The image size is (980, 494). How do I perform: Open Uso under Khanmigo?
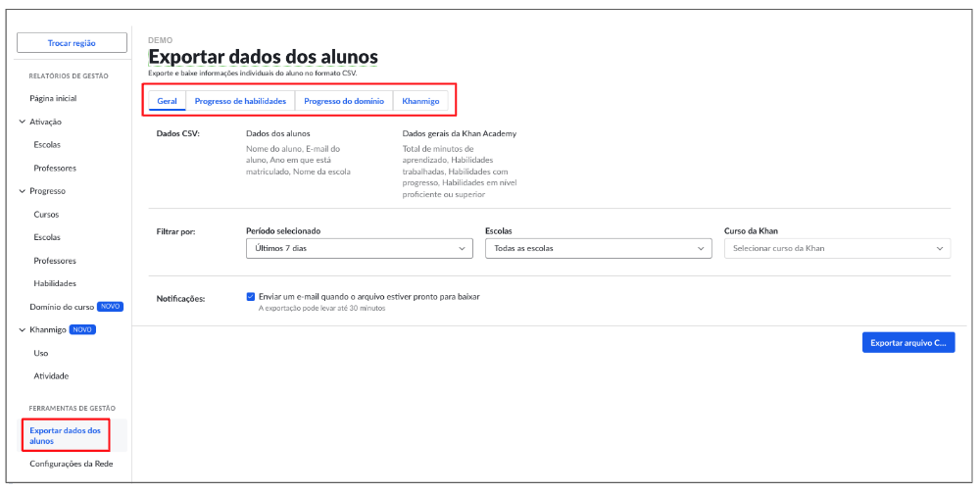point(41,353)
